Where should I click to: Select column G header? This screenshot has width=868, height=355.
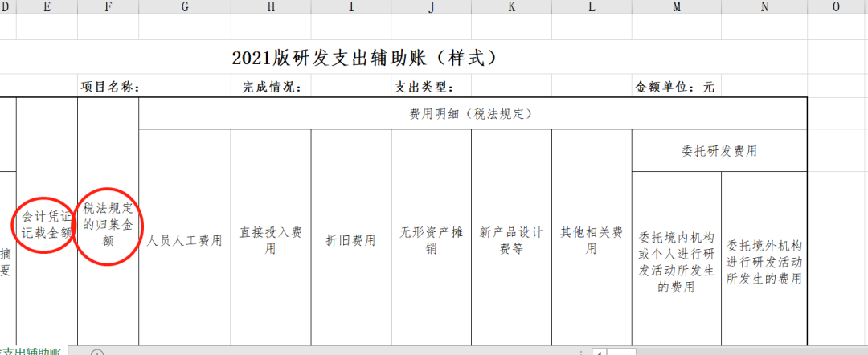[x=184, y=6]
